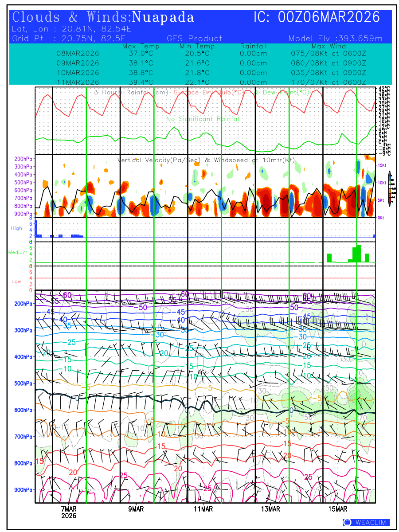Viewport: 399px width, 532px height.
Task: Click the Max Wind column header
Action: pos(329,46)
